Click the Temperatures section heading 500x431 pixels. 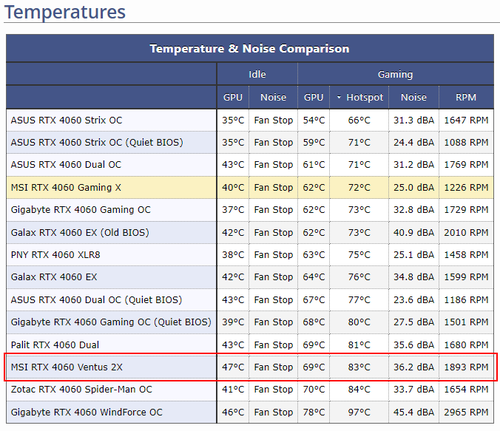(x=65, y=12)
